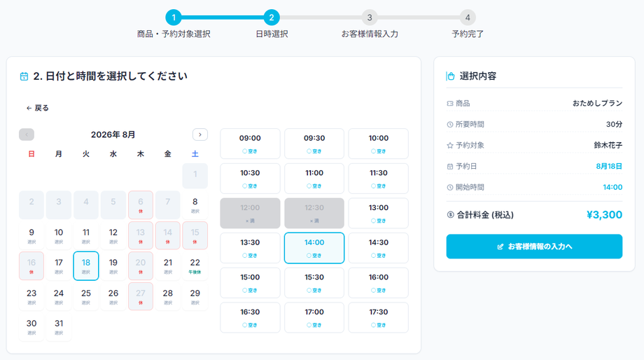
Task: Select August 25 on the calendar
Action: [86, 296]
